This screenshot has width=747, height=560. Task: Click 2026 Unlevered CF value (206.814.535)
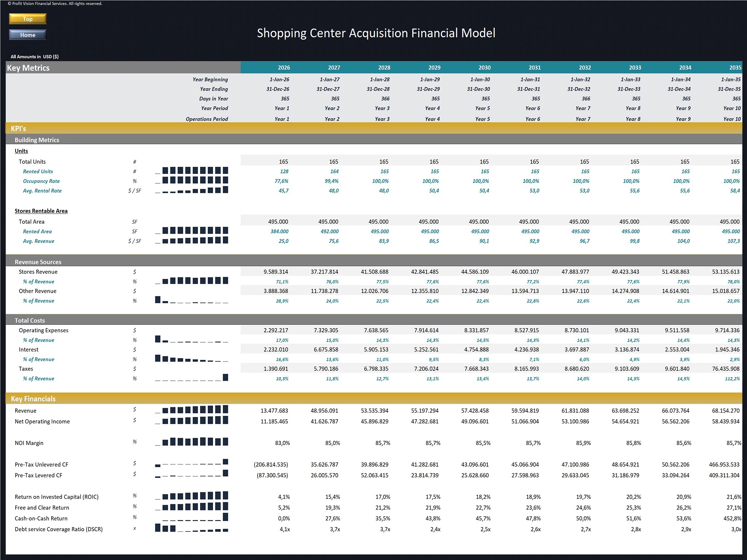point(271,464)
